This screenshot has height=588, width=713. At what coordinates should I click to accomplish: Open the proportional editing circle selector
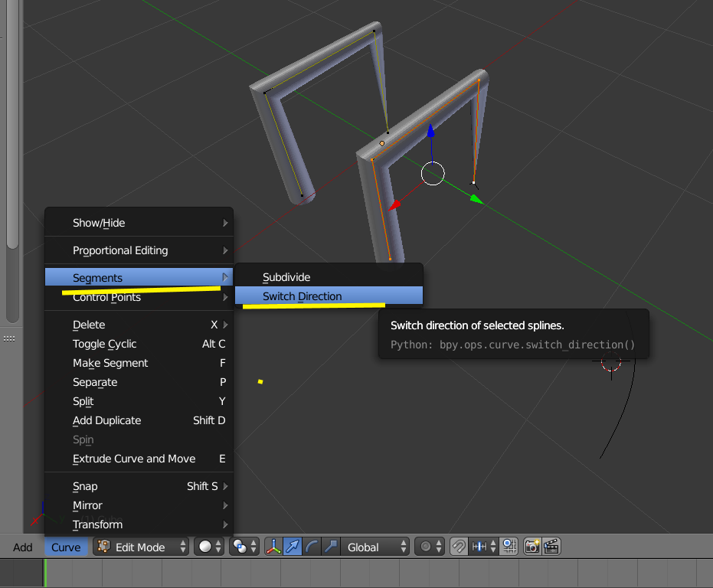[x=430, y=547]
